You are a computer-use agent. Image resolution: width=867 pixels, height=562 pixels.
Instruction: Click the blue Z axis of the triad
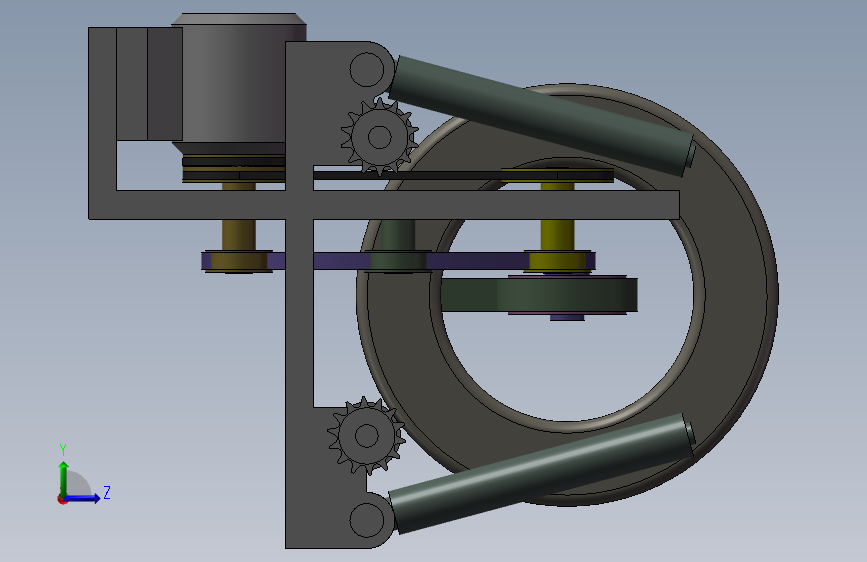tap(83, 498)
